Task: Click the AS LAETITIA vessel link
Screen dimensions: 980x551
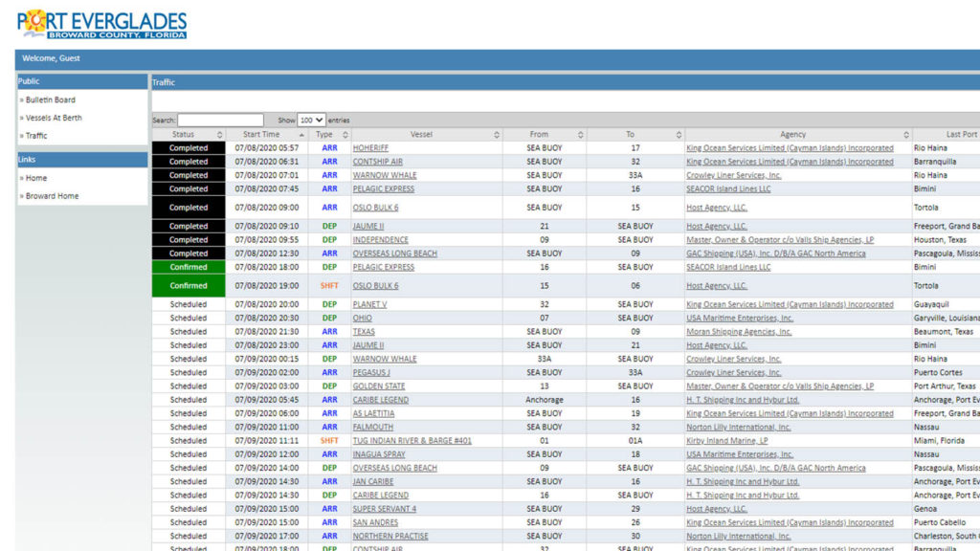Action: [374, 413]
